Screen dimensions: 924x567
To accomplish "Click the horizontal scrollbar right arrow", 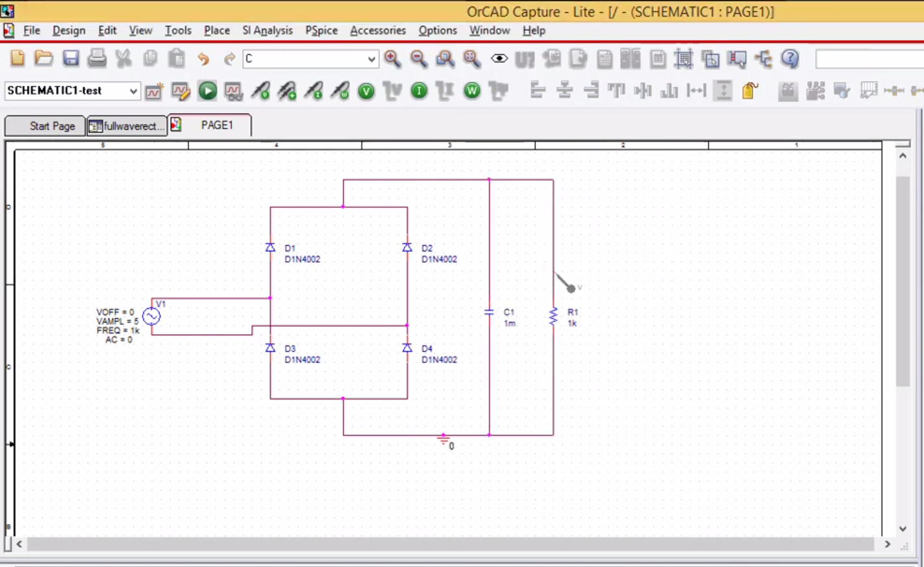I will tap(888, 544).
